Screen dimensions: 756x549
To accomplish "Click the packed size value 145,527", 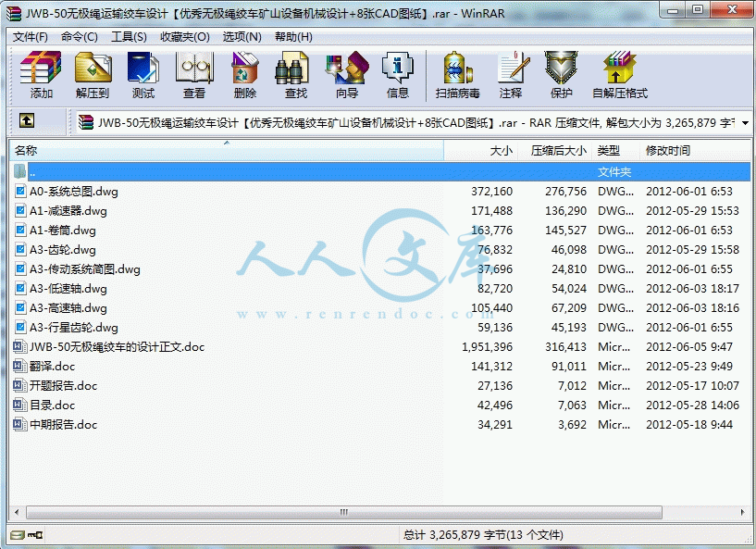I will click(565, 231).
